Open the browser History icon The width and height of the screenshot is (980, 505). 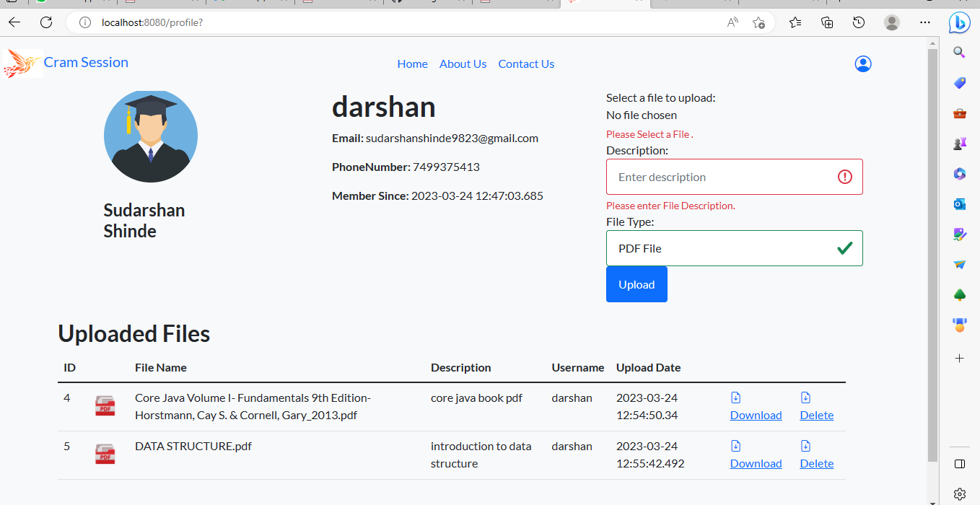tap(859, 22)
